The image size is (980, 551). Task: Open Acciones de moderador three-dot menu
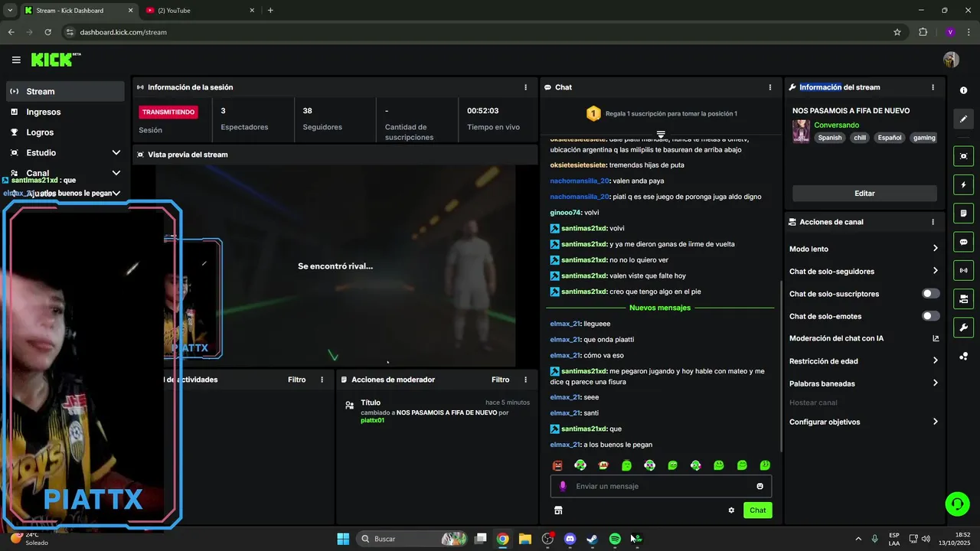click(525, 380)
